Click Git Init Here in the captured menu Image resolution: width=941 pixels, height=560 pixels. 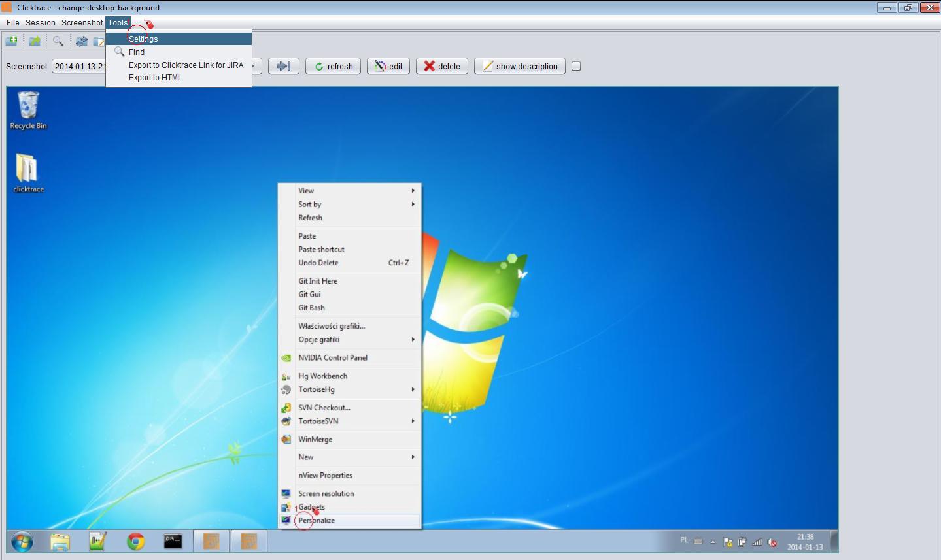pos(349,281)
